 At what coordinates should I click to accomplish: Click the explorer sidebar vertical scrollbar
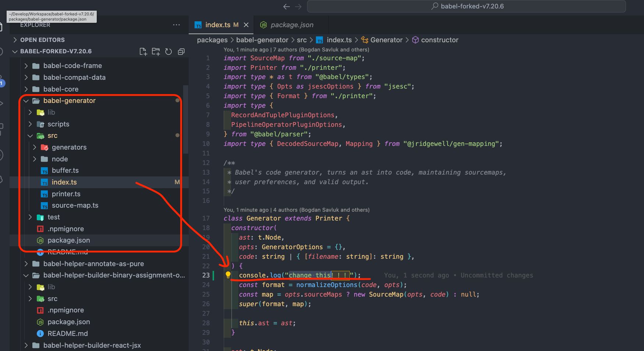[x=186, y=119]
